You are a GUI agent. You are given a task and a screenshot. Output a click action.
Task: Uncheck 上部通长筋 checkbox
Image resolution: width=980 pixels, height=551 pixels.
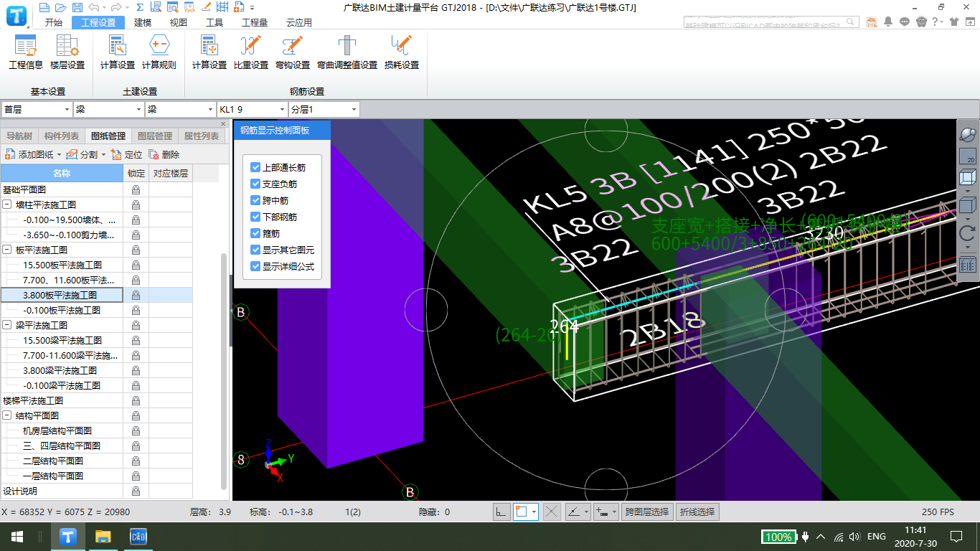click(255, 167)
